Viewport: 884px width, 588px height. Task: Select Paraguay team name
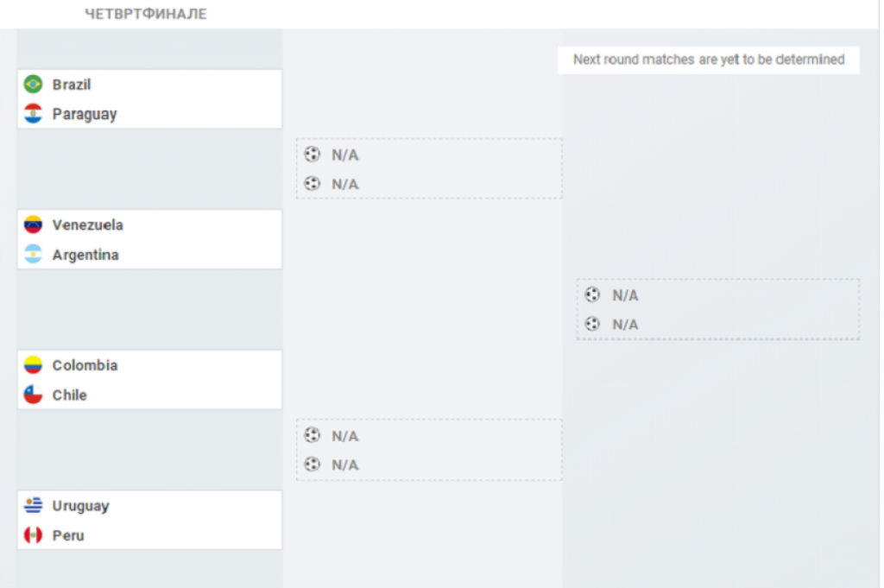pos(85,114)
